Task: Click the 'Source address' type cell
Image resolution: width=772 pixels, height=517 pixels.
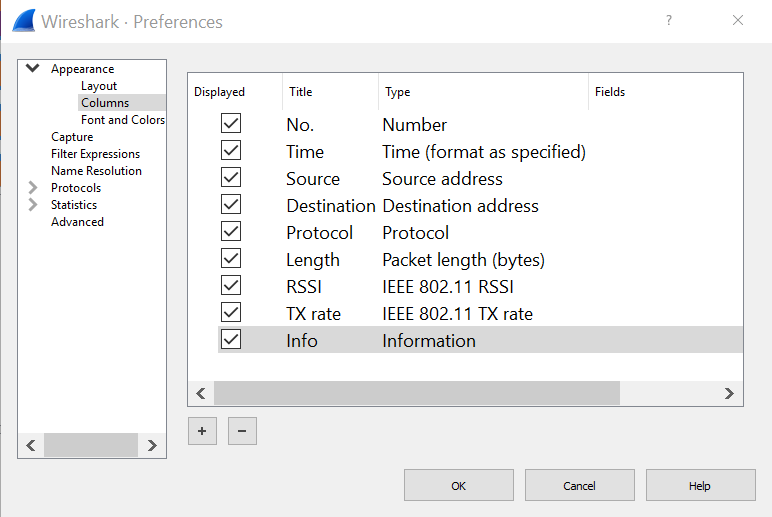Action: pyautogui.click(x=442, y=179)
